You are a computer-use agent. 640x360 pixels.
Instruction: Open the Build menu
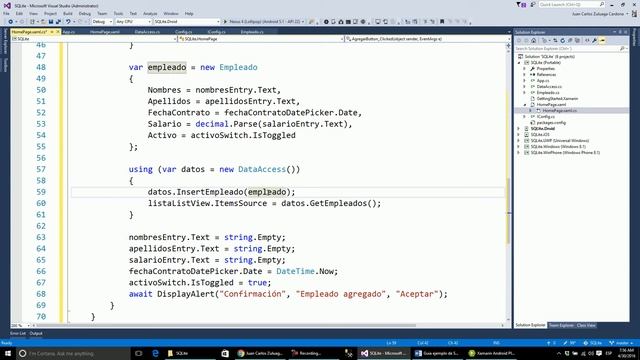pyautogui.click(x=68, y=13)
